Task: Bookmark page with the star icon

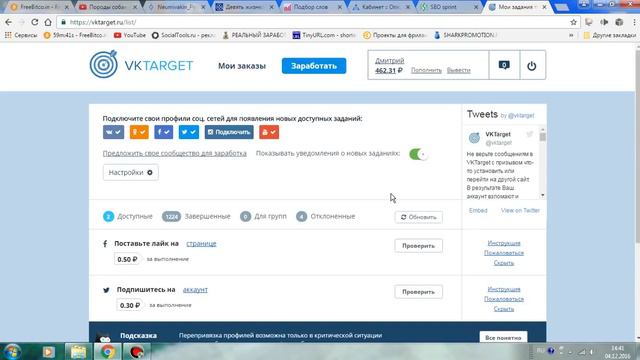Action: (573, 22)
